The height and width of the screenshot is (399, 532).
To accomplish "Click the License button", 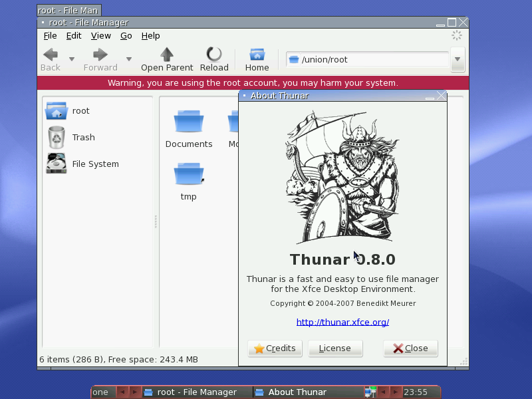I will [335, 348].
